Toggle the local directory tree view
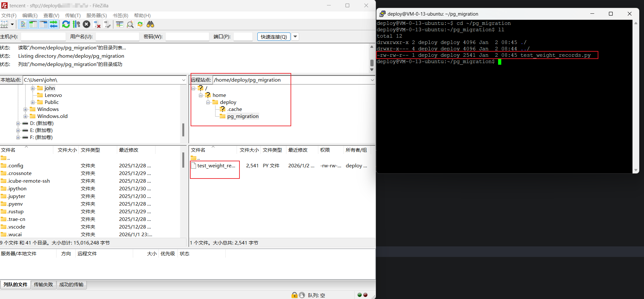 pos(33,24)
